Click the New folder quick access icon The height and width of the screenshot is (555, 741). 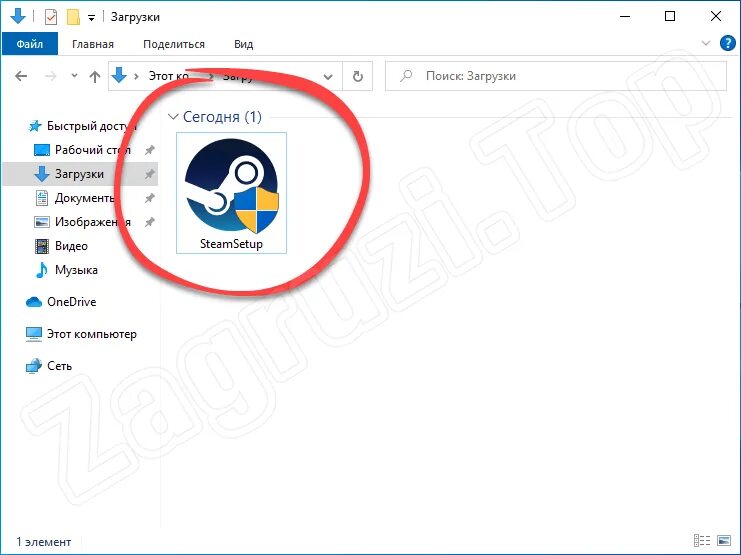[x=73, y=17]
